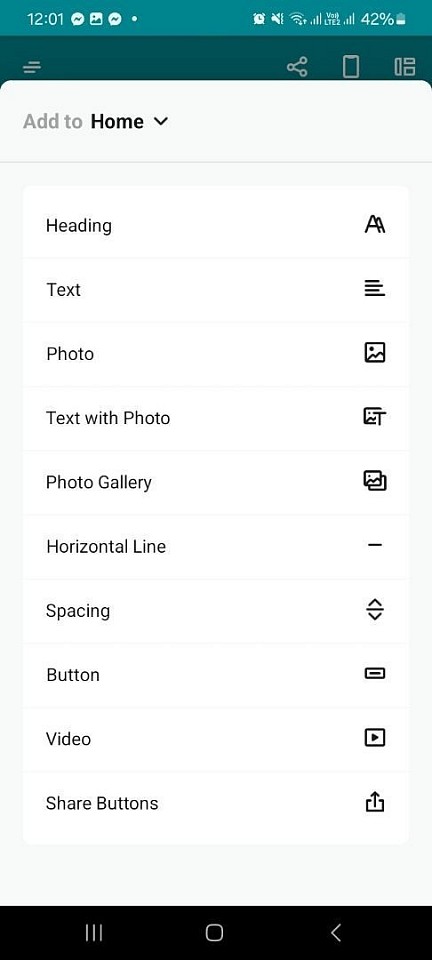Open the share icon in top toolbar
This screenshot has width=432, height=960.
pos(297,67)
